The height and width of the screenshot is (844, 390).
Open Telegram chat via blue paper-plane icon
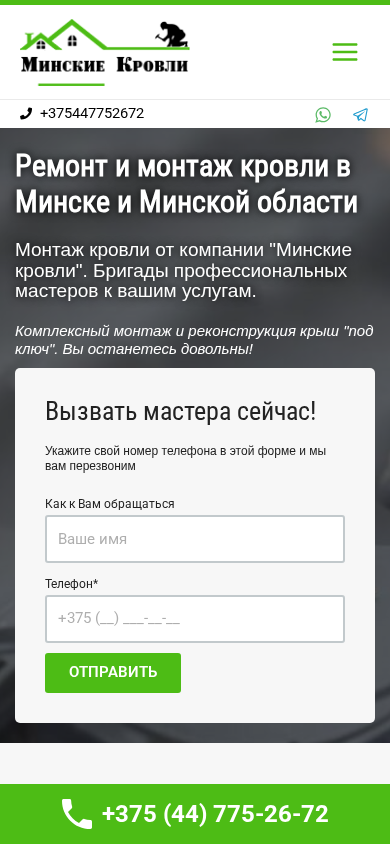click(360, 115)
